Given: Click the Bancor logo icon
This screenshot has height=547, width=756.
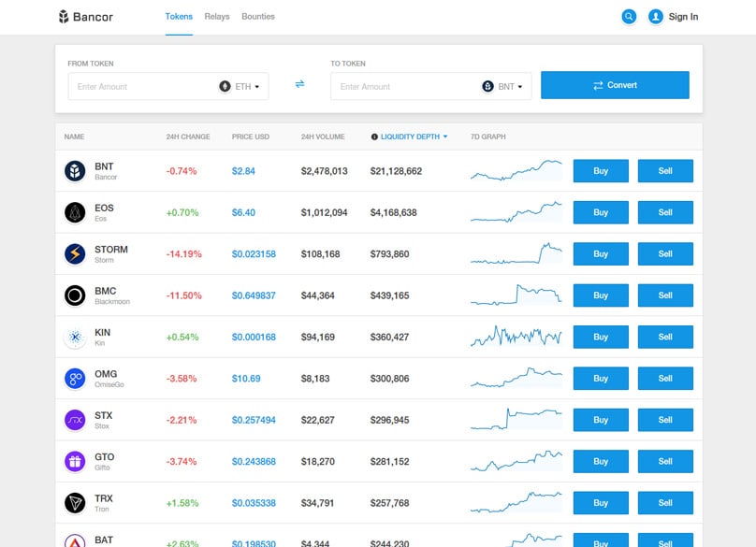Looking at the screenshot, I should (x=64, y=17).
